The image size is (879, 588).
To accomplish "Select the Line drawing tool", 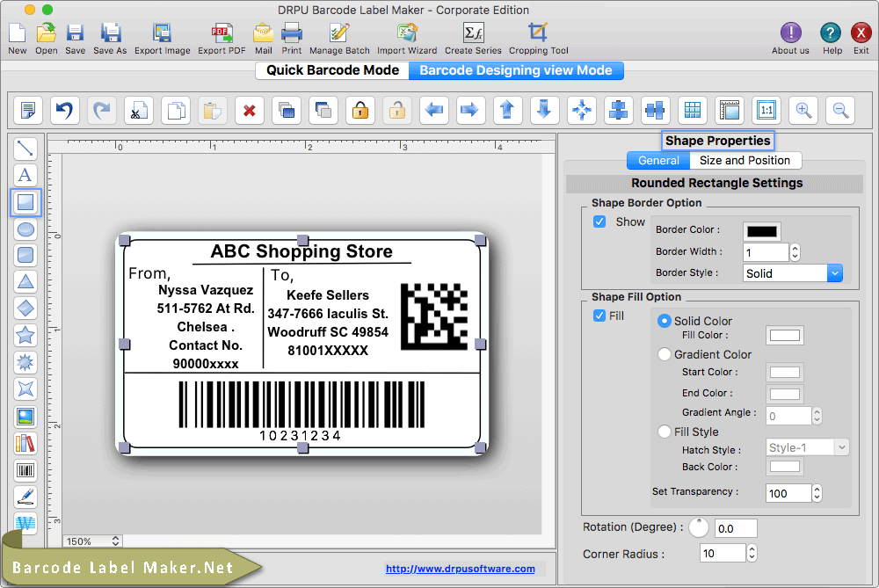I will pos(25,148).
